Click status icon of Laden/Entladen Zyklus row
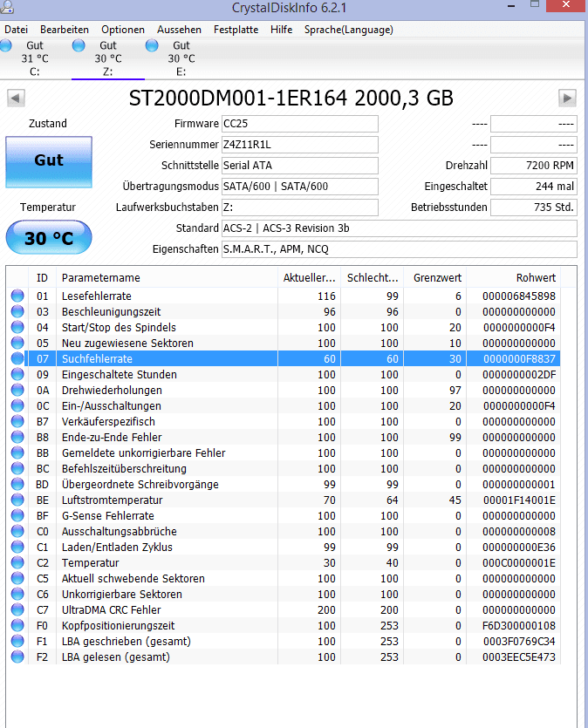Viewport: 588px width, 728px height. 17,547
